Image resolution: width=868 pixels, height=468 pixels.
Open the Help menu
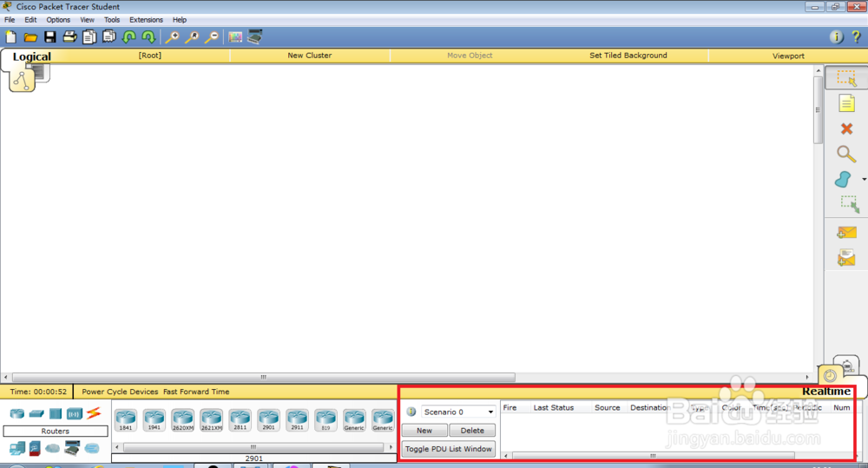point(180,19)
